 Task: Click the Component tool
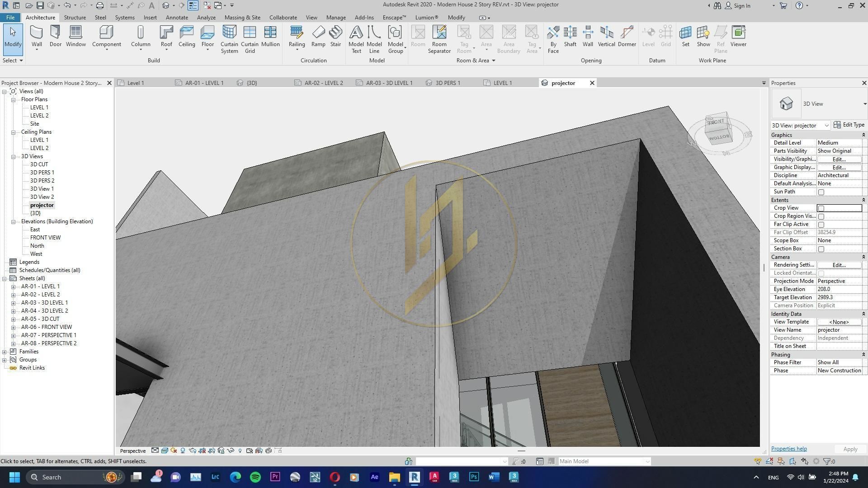[106, 37]
